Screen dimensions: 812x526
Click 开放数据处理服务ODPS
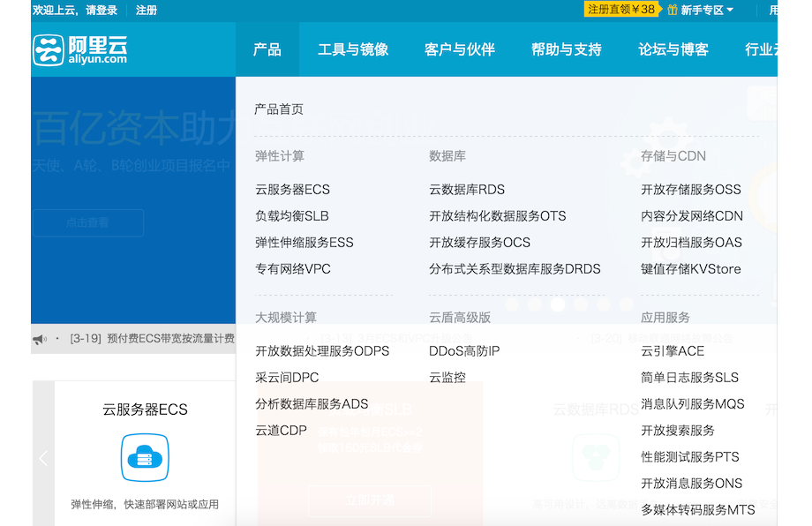[322, 351]
